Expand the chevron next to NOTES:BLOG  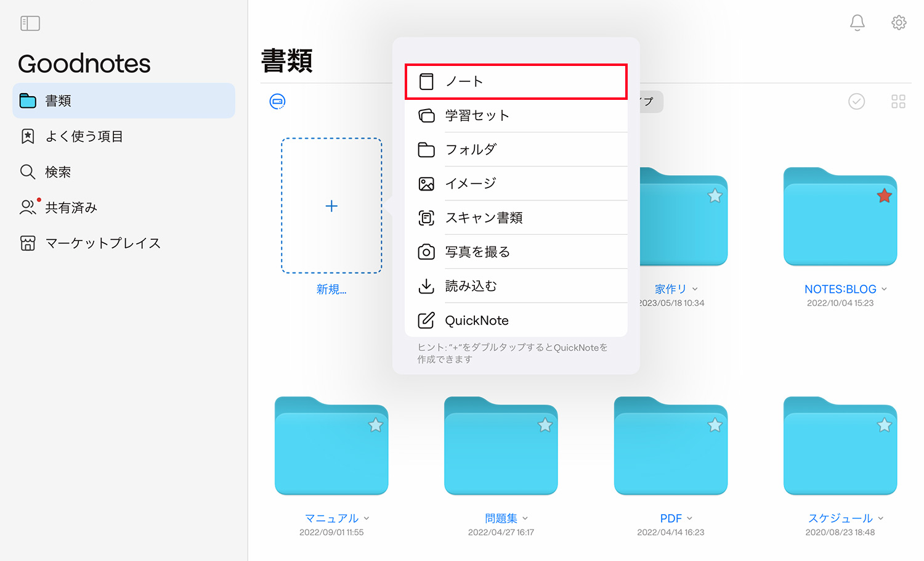click(884, 289)
